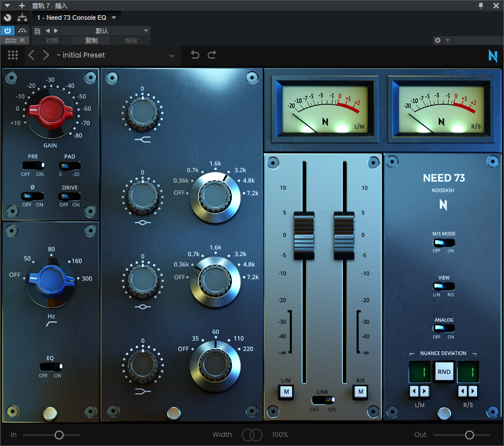Click the upper mid band gain knob
Viewport: 504px width, 446px height.
(x=143, y=197)
